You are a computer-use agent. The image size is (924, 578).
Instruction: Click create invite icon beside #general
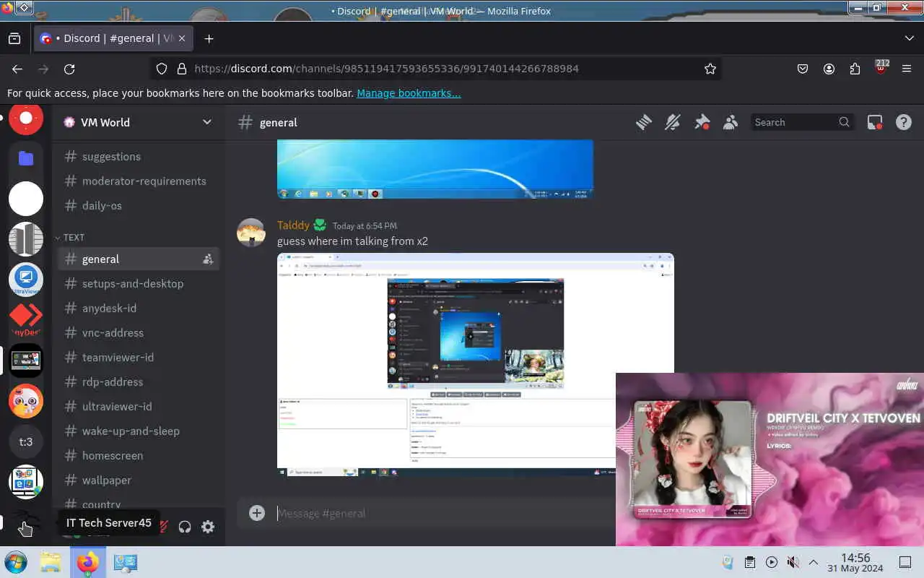click(x=208, y=259)
